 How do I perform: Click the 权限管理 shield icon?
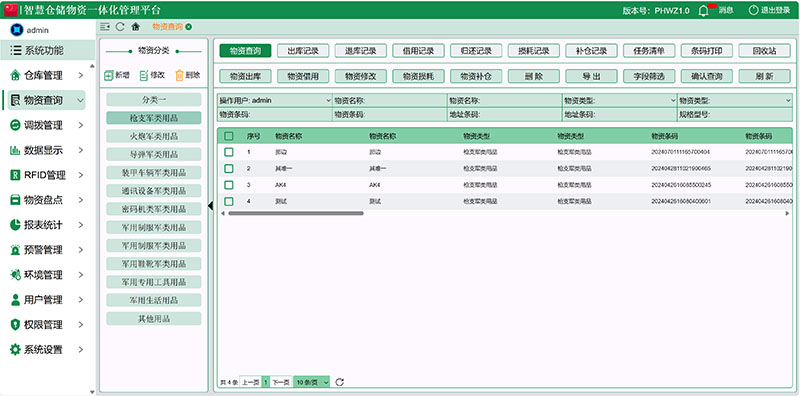point(15,325)
